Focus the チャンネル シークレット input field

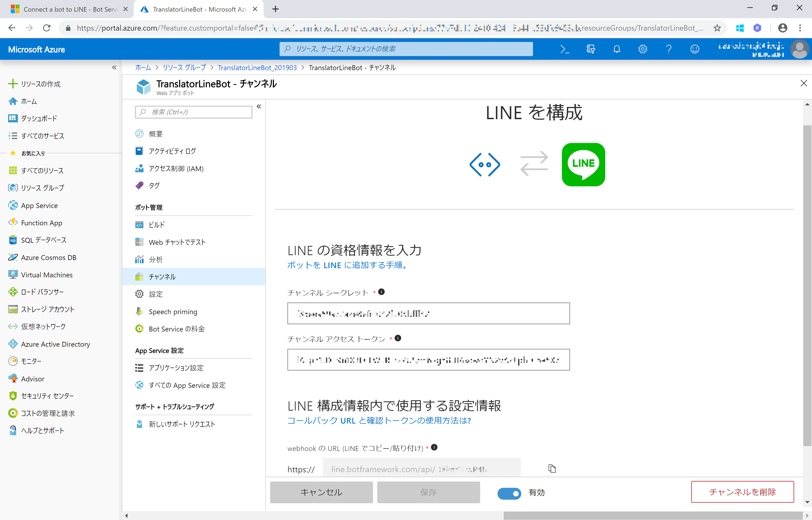tap(428, 313)
